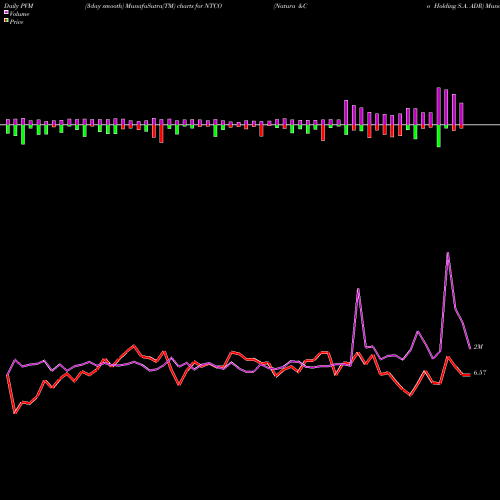Viewport: 500px width, 500px height.
Task: Click the Volume legend color swatch
Action: pos(6,12)
